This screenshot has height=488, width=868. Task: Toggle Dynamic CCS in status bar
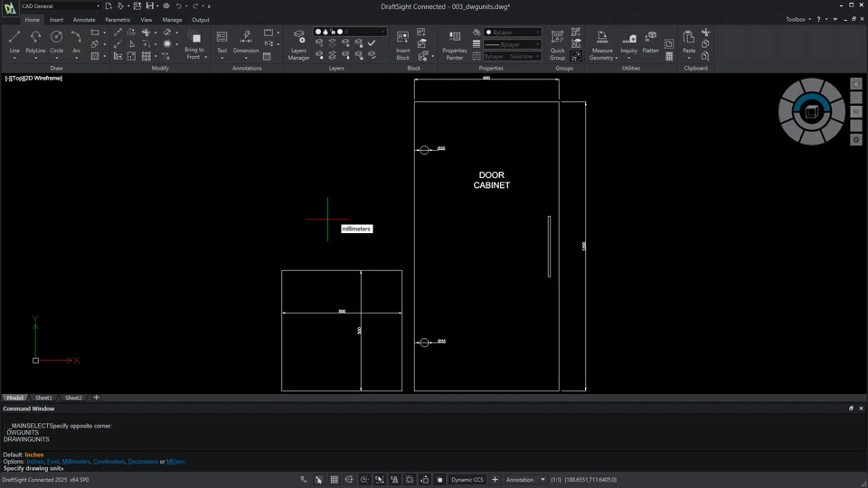point(467,480)
